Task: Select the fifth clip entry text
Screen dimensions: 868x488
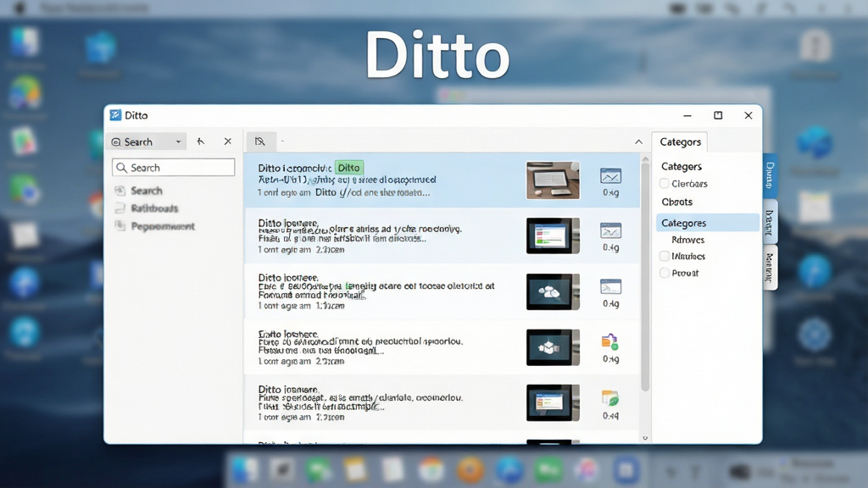Action: tap(360, 402)
